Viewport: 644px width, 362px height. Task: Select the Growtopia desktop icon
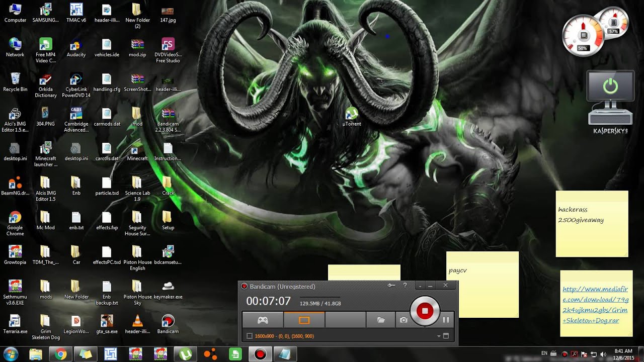15,255
